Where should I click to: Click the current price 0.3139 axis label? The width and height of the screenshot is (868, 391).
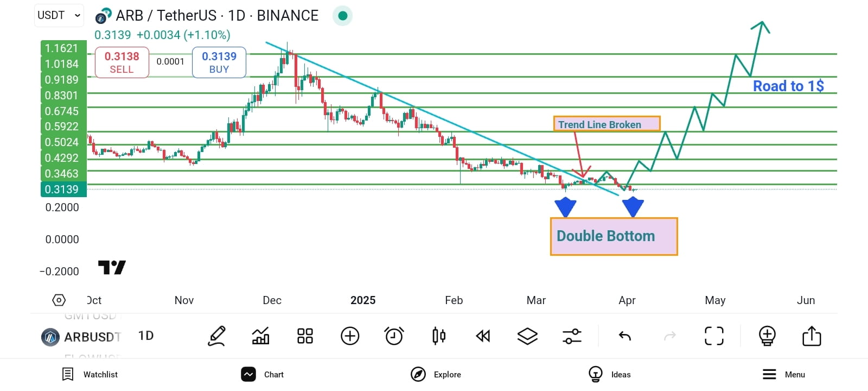[63, 190]
